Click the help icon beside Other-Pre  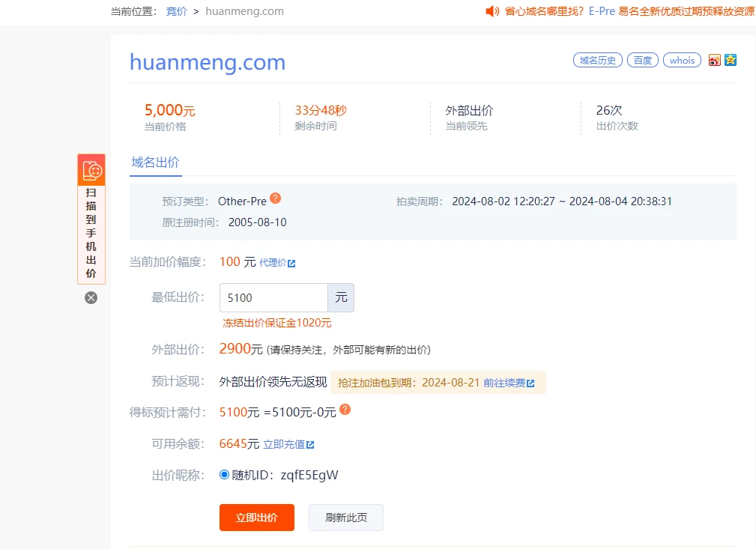(x=276, y=198)
